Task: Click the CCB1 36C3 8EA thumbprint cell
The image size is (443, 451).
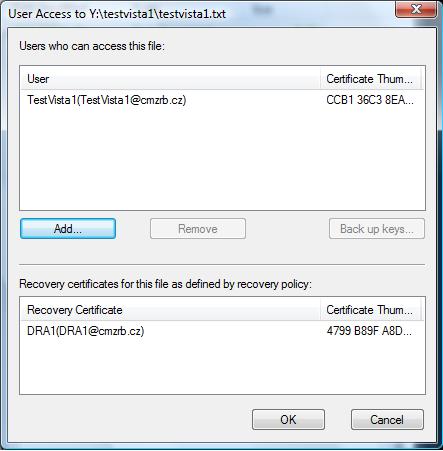Action: pyautogui.click(x=370, y=100)
